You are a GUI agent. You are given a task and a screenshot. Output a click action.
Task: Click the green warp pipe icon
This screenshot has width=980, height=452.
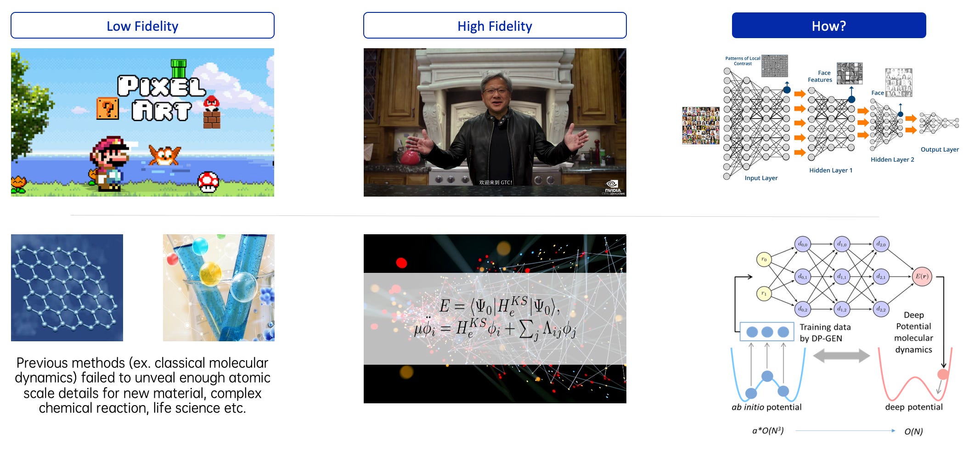(x=179, y=68)
